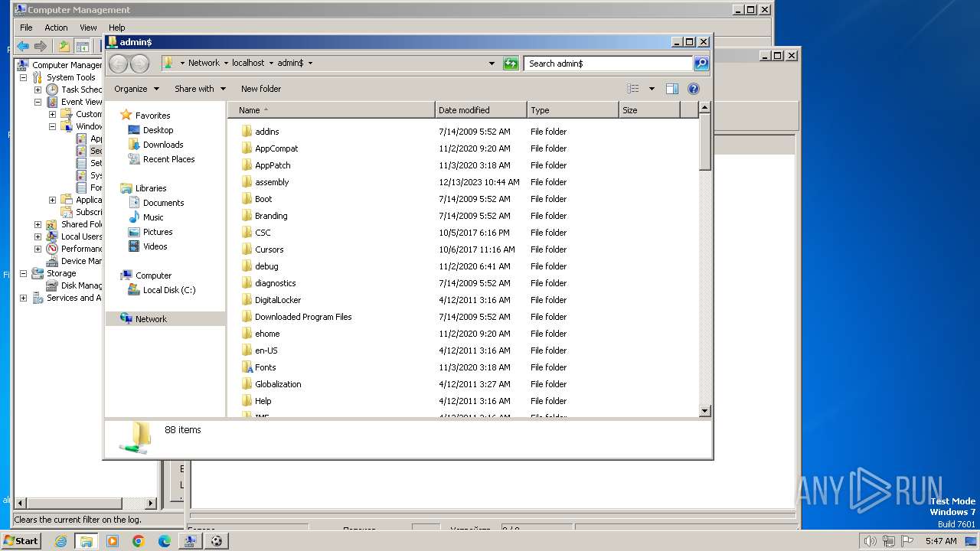This screenshot has height=551, width=980.
Task: Click Show/Hide Console Tree icon in Computer Management
Action: click(82, 46)
